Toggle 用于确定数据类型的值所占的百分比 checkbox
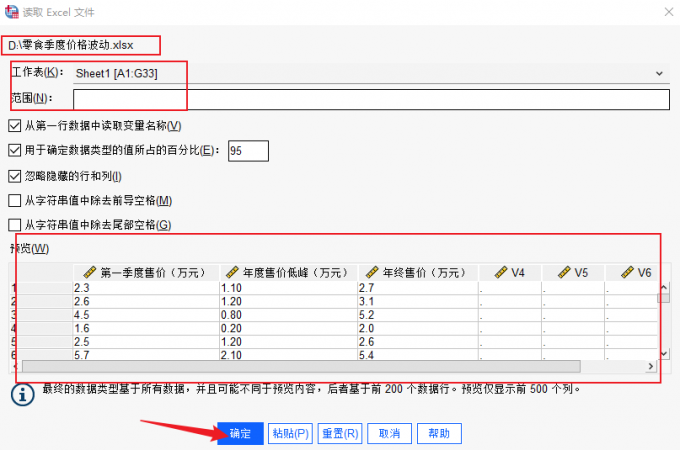 [x=14, y=150]
